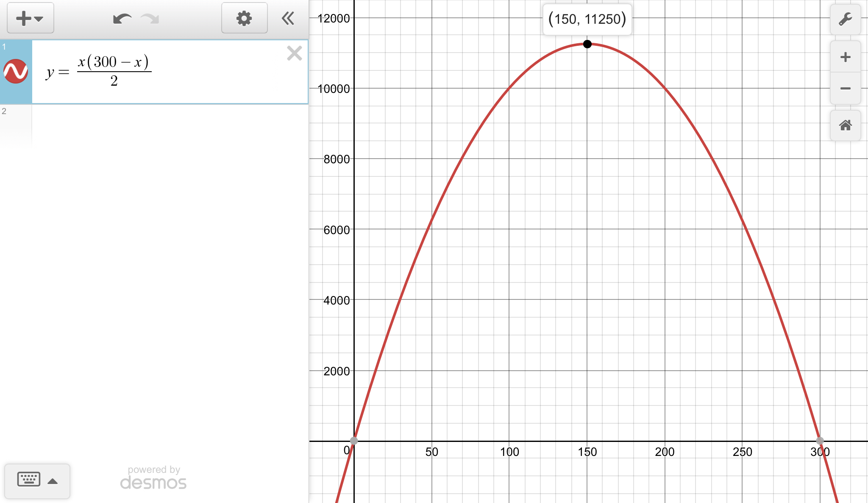Open graph settings wrench
Image resolution: width=868 pixels, height=503 pixels.
point(845,19)
